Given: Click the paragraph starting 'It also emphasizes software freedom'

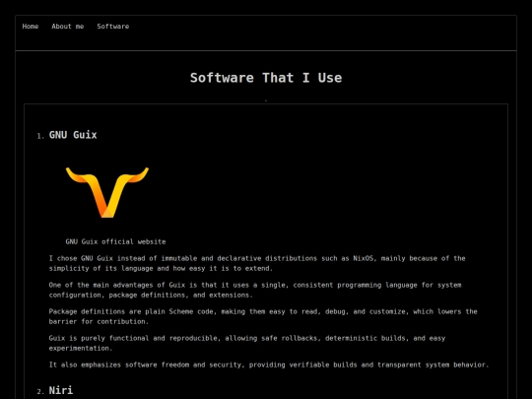Looking at the screenshot, I should point(269,365).
